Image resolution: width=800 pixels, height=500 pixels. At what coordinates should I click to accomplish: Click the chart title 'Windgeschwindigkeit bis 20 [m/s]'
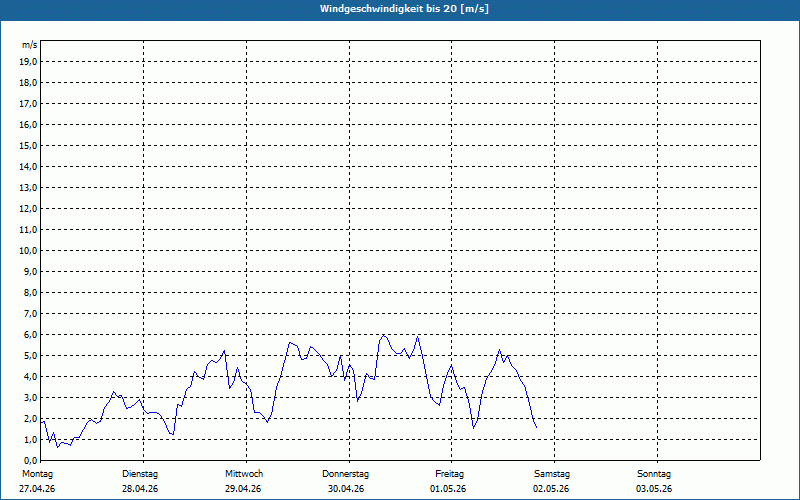tap(404, 9)
